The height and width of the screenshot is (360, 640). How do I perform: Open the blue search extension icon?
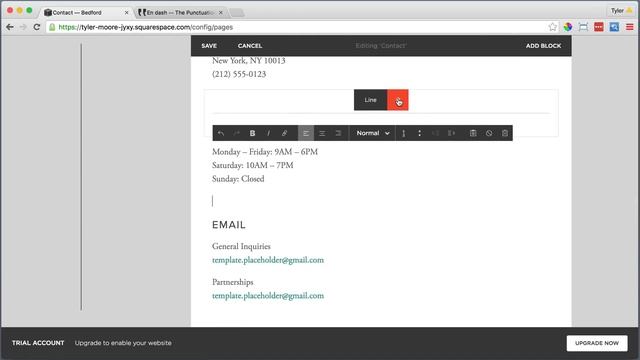tap(614, 27)
